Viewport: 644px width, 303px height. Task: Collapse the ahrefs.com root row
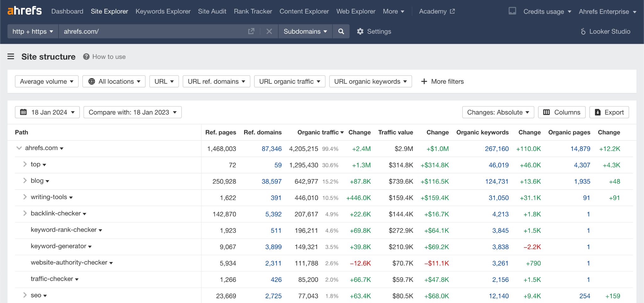pos(19,148)
